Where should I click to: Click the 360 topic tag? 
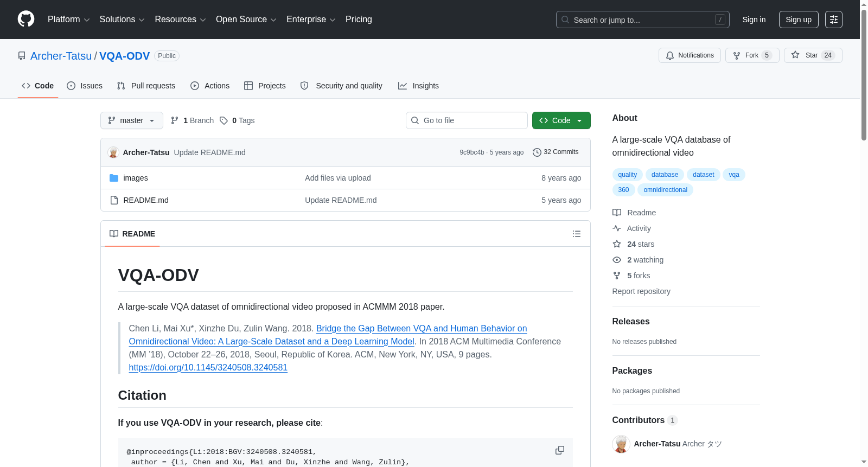coord(624,190)
